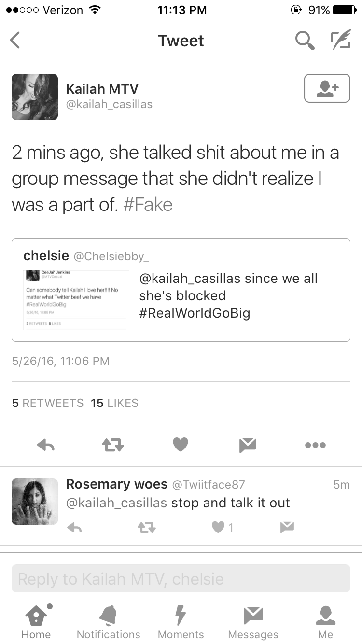The height and width of the screenshot is (644, 362).
Task: Retweet Rosemary woes' reply
Action: coord(147,528)
